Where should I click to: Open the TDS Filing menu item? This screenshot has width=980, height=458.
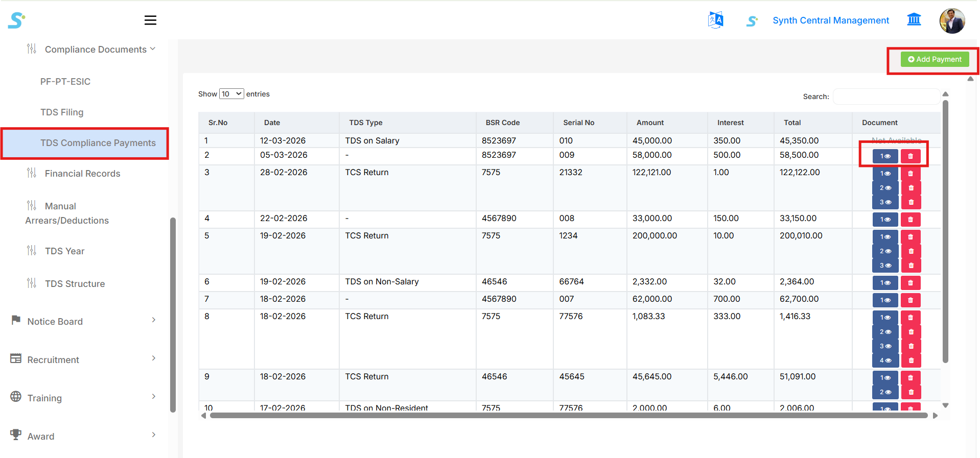tap(62, 112)
